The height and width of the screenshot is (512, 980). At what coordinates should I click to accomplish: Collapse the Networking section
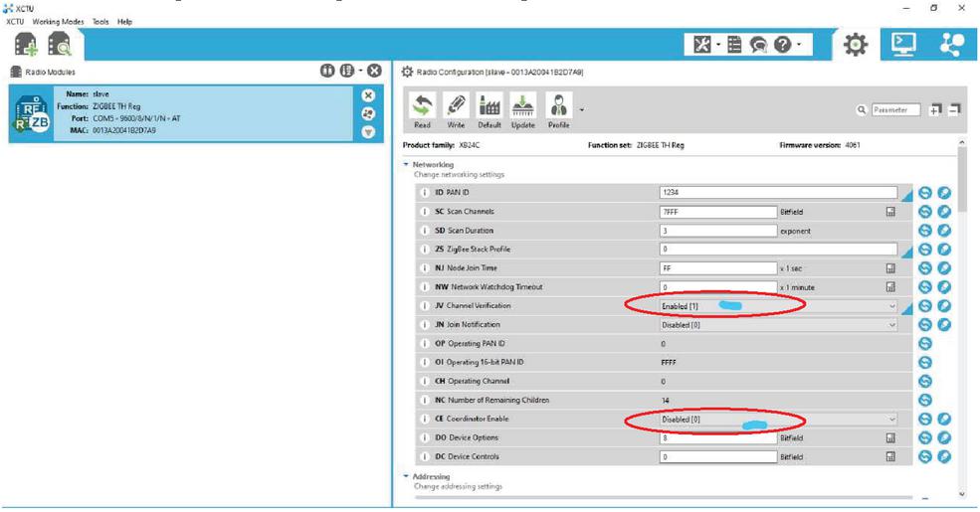[406, 165]
